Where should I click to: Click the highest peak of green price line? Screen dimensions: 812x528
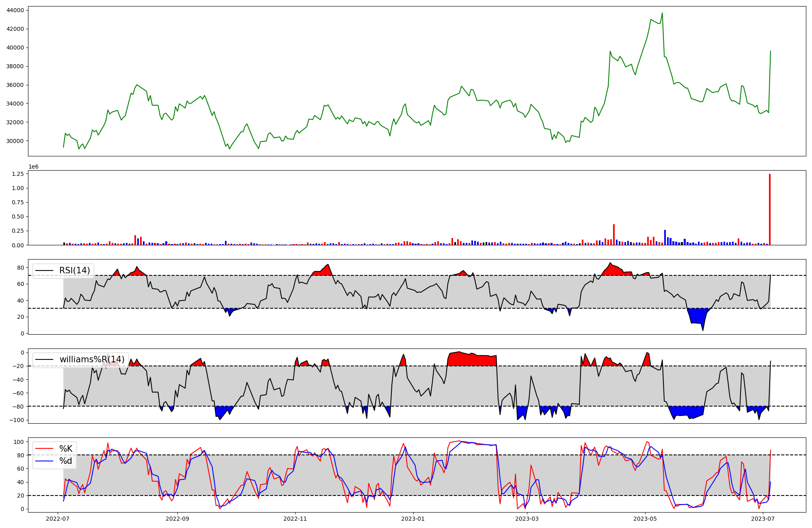(662, 13)
